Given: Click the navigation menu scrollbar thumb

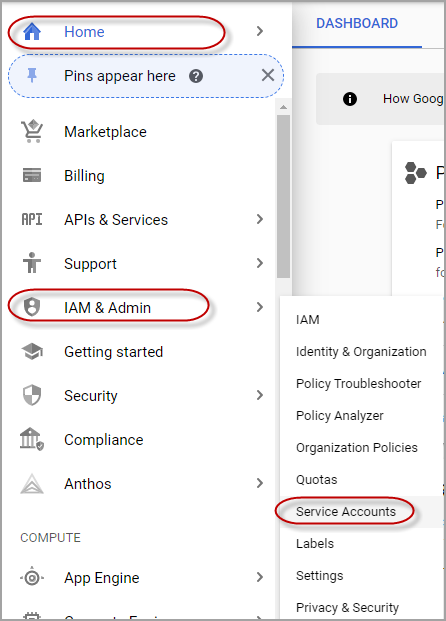Looking at the screenshot, I should [x=283, y=196].
